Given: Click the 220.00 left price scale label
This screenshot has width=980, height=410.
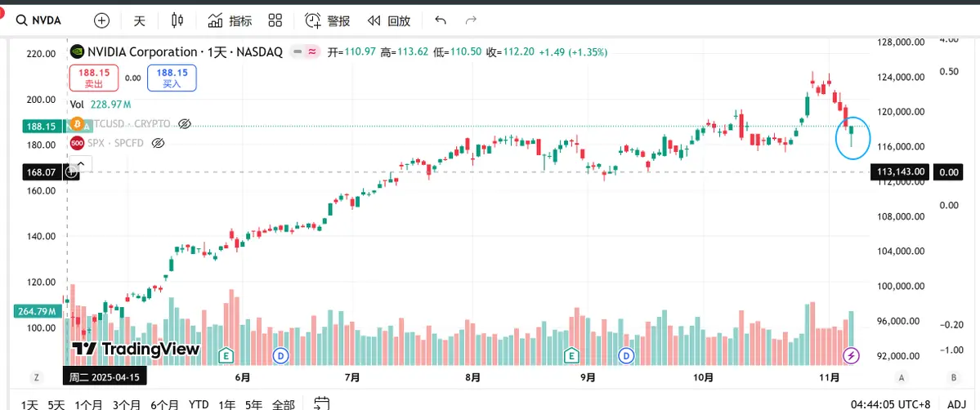Looking at the screenshot, I should (x=42, y=54).
